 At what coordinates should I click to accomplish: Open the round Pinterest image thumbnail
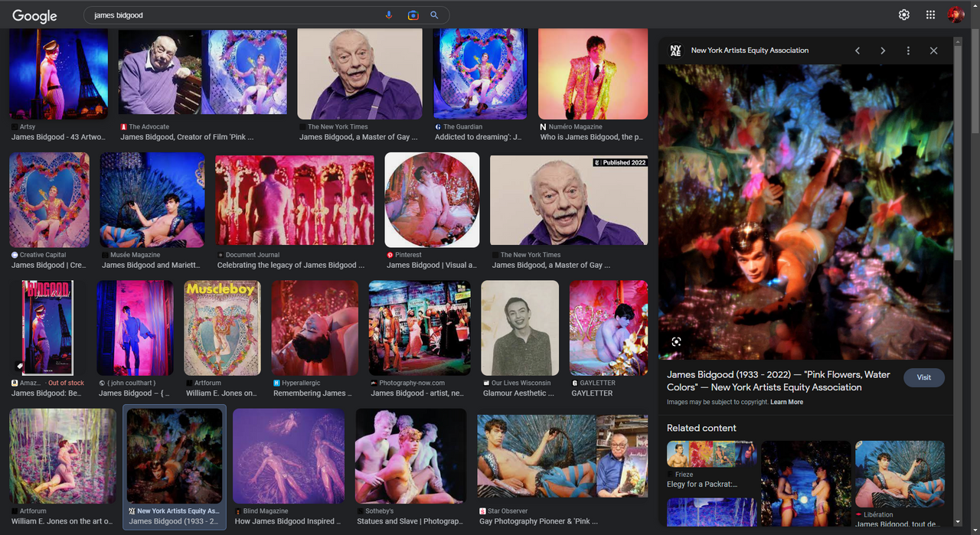point(432,200)
